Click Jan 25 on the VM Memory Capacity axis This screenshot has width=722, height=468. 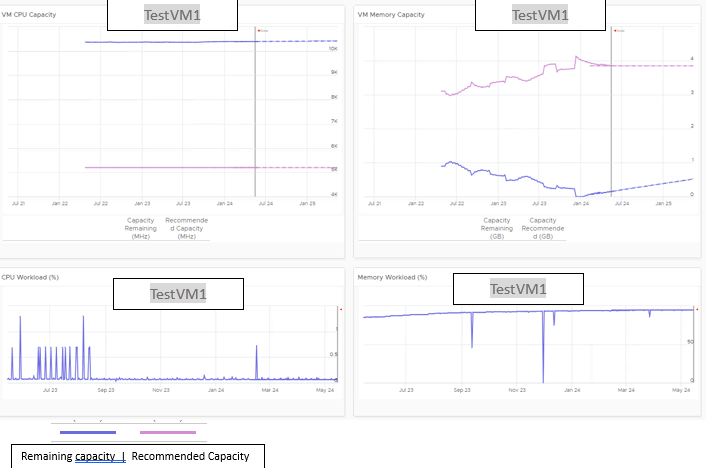pos(663,203)
